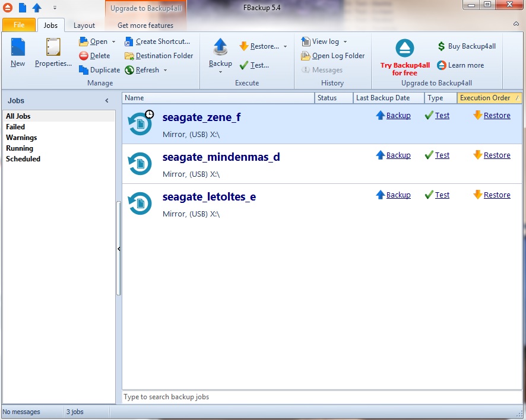Click the seagate_mindenmas_d job icon
The height and width of the screenshot is (420, 526).
(140, 164)
